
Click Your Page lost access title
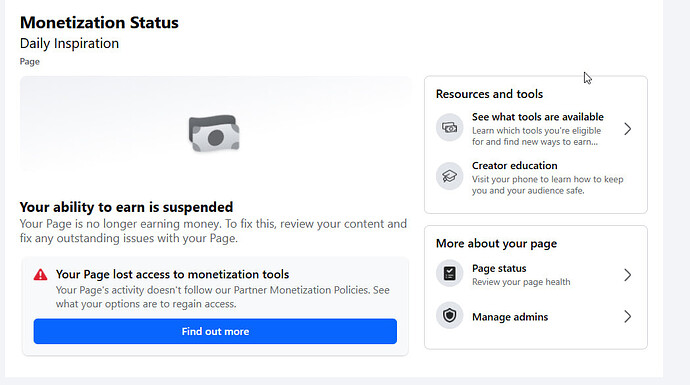point(172,274)
